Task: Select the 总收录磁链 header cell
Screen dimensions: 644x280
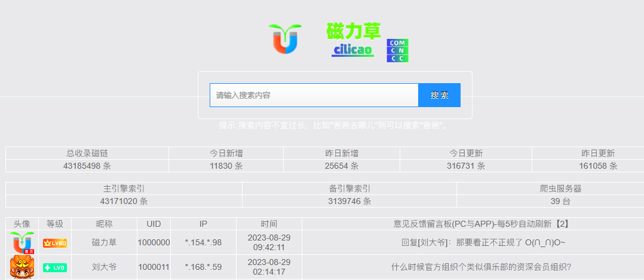Action: [87, 153]
